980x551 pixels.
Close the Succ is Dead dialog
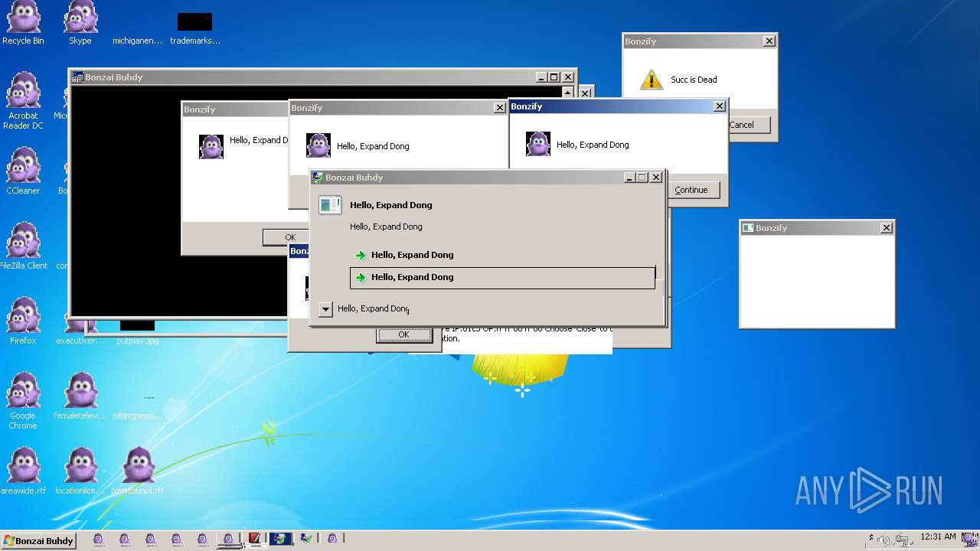tap(769, 41)
